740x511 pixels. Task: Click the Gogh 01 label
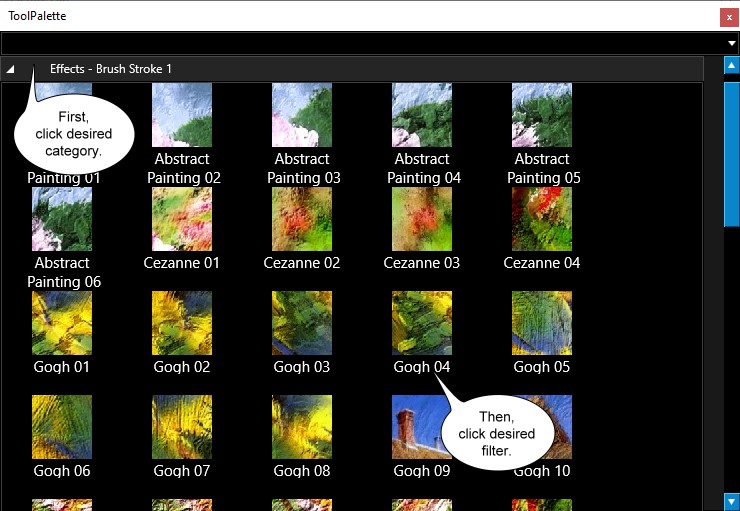coord(62,367)
